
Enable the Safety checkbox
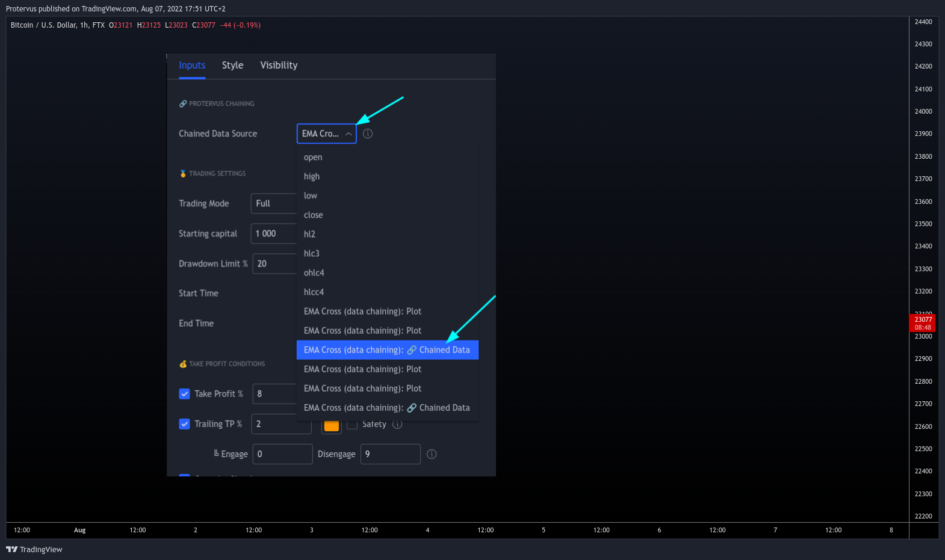(352, 424)
